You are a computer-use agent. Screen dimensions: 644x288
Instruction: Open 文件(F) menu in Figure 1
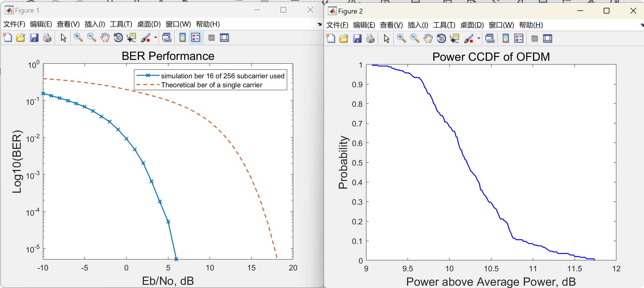point(14,24)
